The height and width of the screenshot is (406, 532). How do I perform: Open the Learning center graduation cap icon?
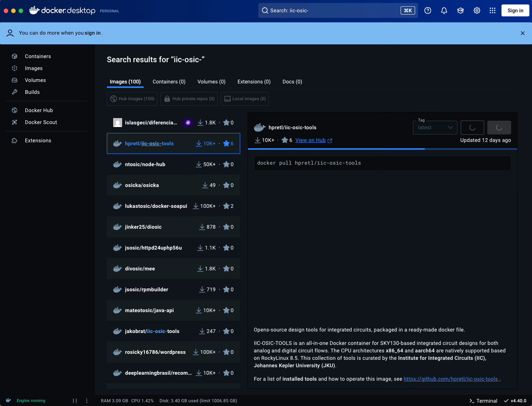point(461,10)
